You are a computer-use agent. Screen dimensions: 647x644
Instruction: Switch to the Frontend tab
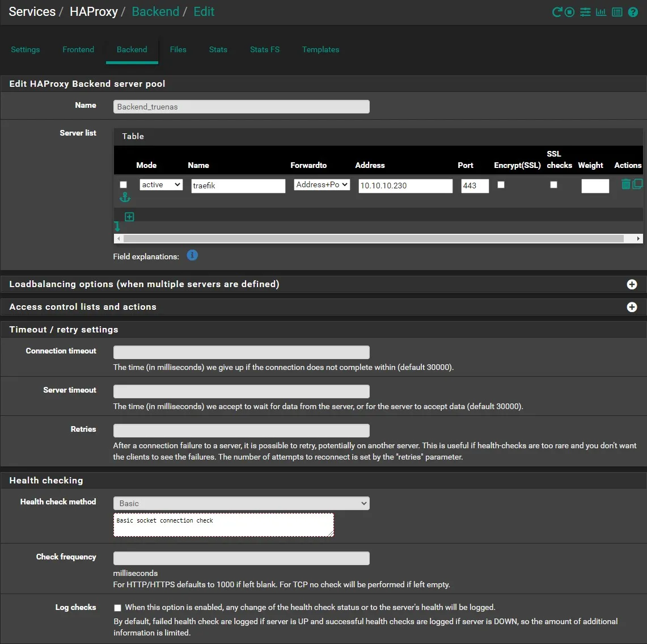point(78,49)
